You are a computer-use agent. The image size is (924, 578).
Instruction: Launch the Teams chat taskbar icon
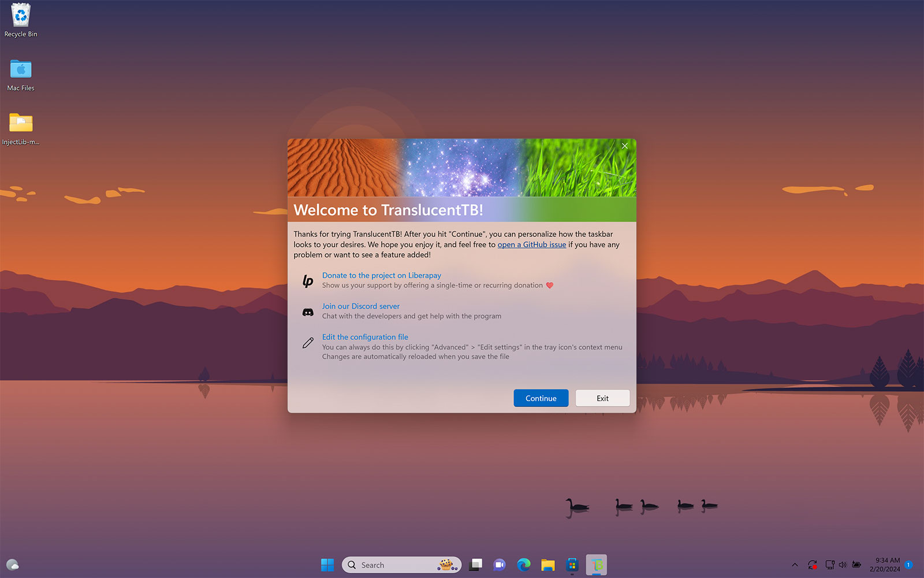[500, 565]
